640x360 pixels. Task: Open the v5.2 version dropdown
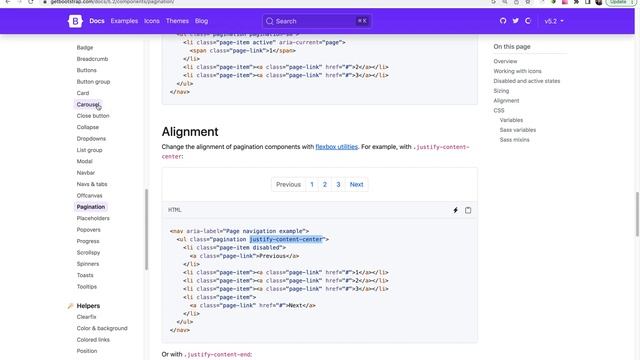click(x=554, y=21)
